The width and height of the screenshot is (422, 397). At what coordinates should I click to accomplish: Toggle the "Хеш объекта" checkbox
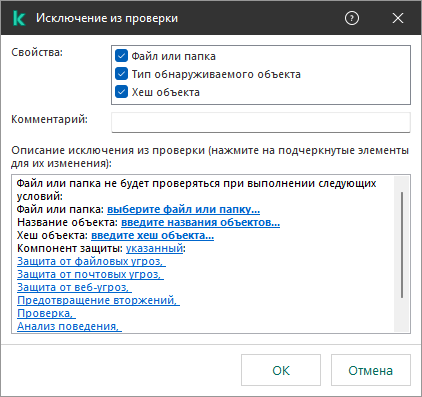(x=121, y=92)
